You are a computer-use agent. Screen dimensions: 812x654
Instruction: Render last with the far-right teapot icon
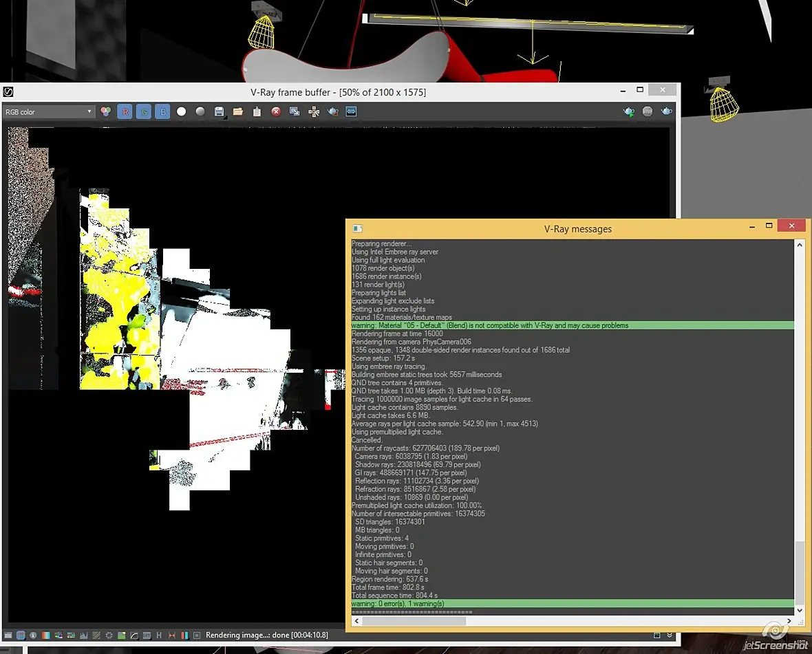667,111
